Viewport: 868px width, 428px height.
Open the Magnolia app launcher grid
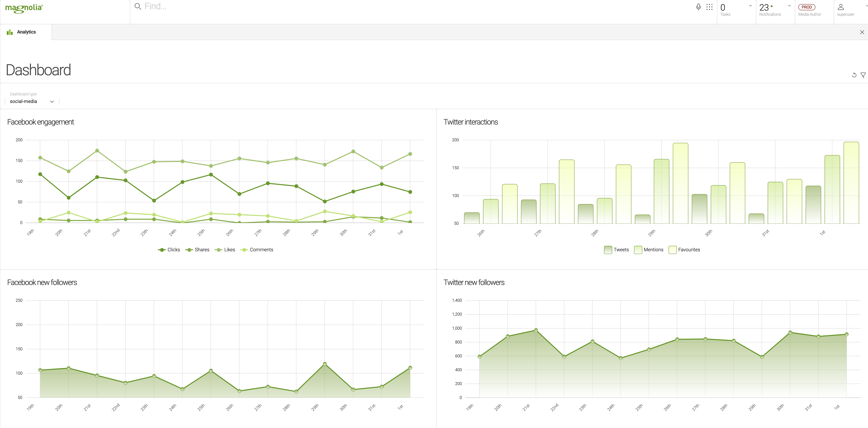(709, 6)
